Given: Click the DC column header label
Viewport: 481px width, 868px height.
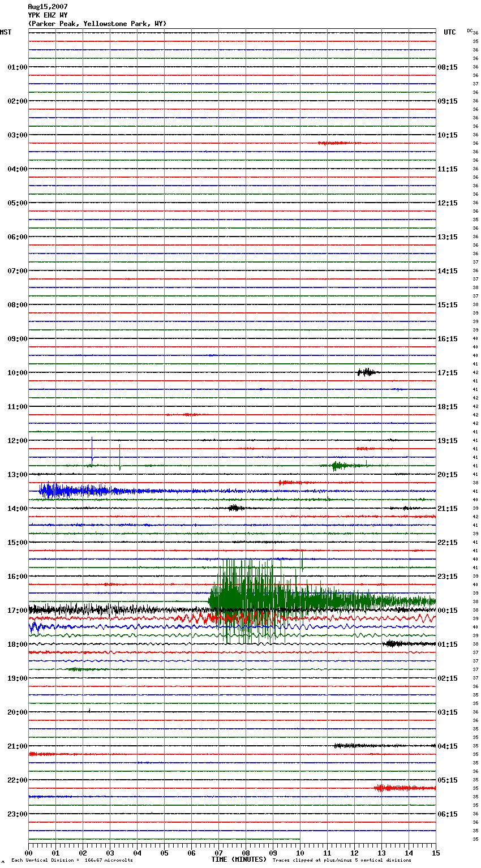Looking at the screenshot, I should pyautogui.click(x=470, y=31).
